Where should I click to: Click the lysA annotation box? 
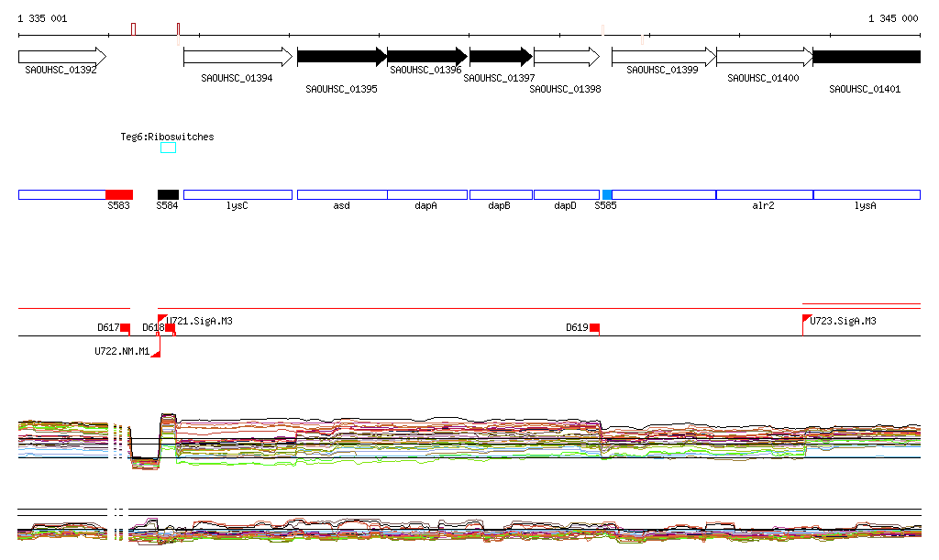click(x=867, y=194)
